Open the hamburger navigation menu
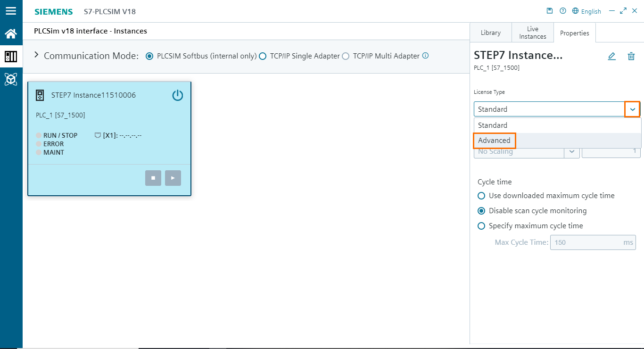The height and width of the screenshot is (349, 644). 11,11
